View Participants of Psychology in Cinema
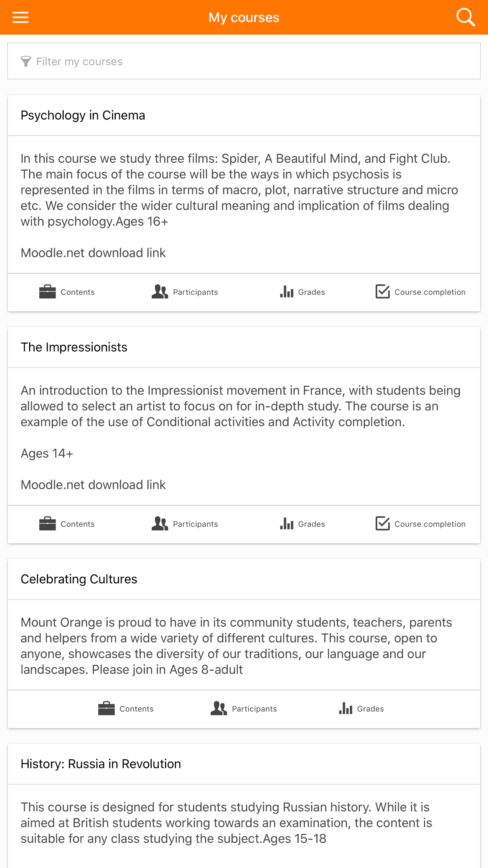488x868 pixels. (x=185, y=292)
